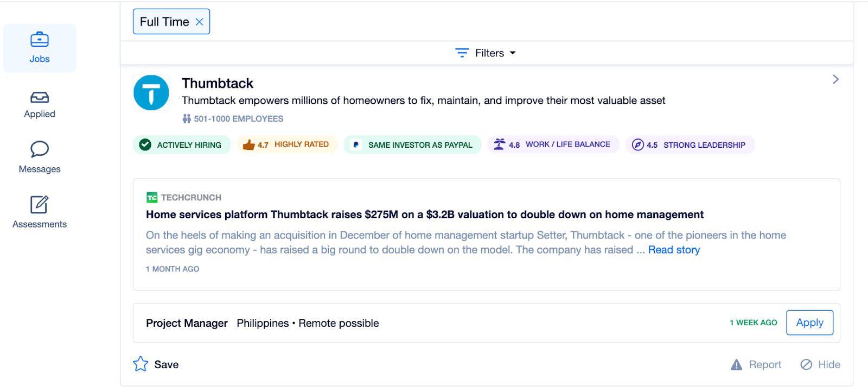
Task: Click the Actively Hiring badge
Action: pos(182,145)
